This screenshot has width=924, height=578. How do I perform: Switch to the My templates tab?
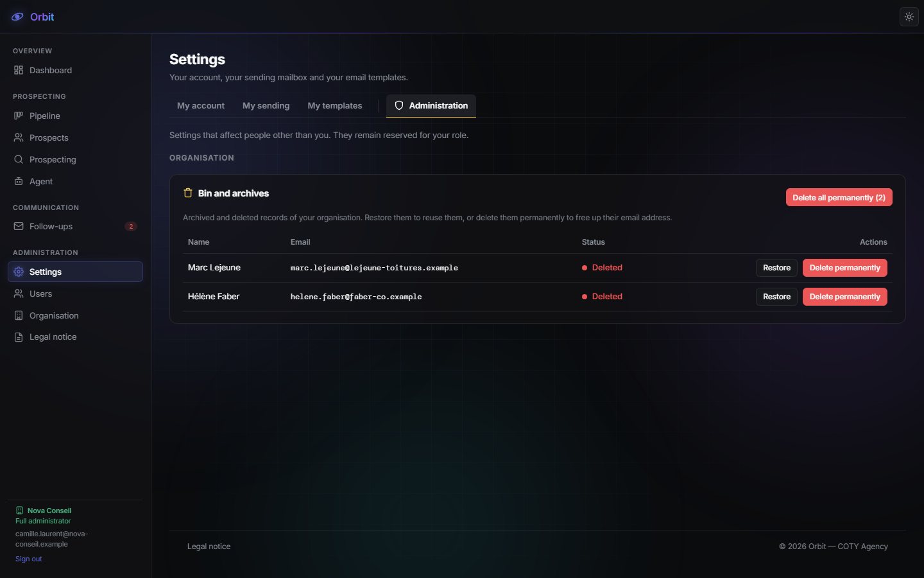pos(335,105)
